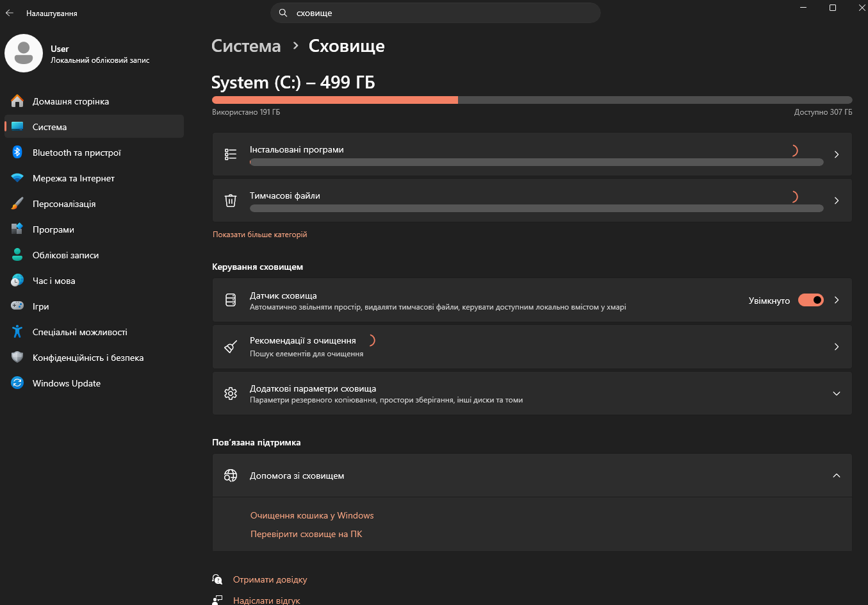Viewport: 868px width, 605px height.
Task: Click the Домашня сторінка house icon
Action: click(17, 101)
